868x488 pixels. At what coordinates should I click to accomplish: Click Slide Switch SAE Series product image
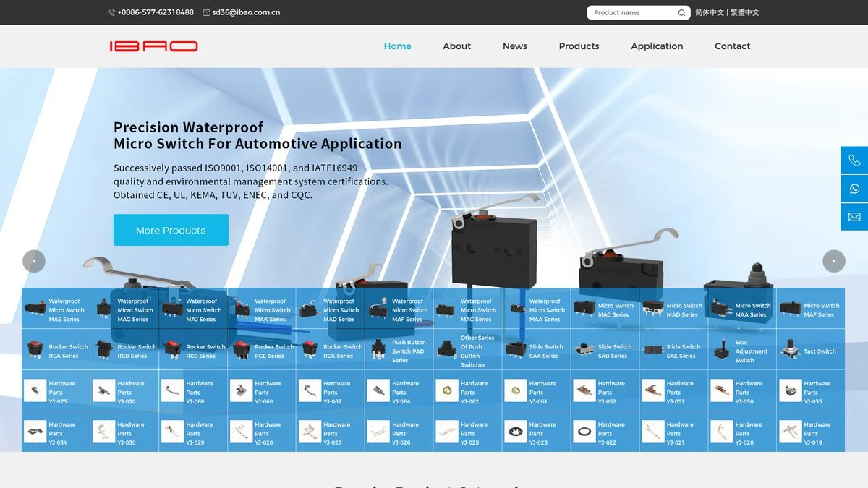pos(653,350)
